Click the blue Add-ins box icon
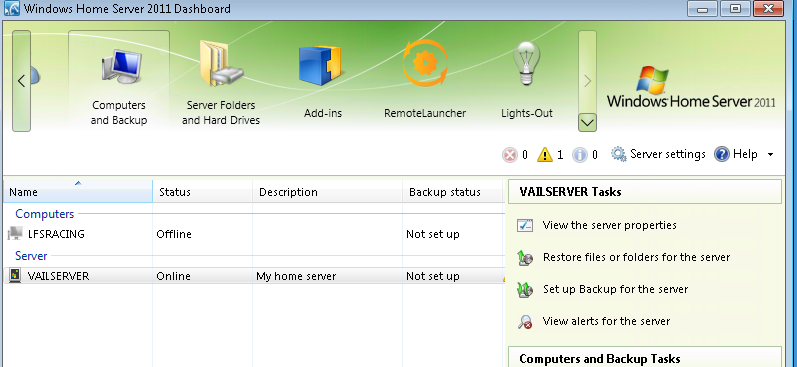 320,65
